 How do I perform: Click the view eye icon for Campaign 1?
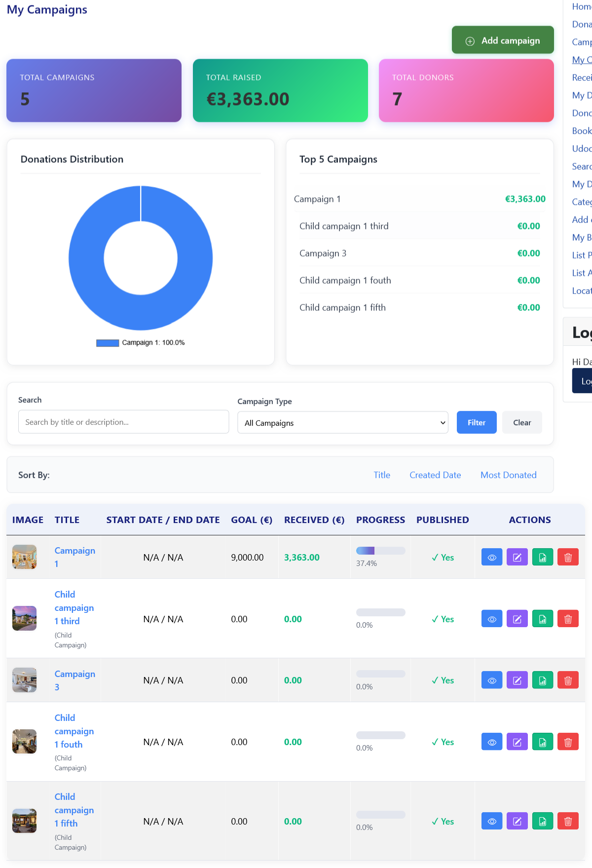[492, 557]
